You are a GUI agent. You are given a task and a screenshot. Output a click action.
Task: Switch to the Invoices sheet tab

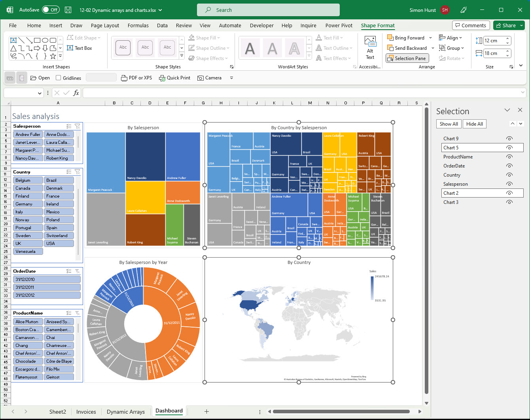coord(86,412)
